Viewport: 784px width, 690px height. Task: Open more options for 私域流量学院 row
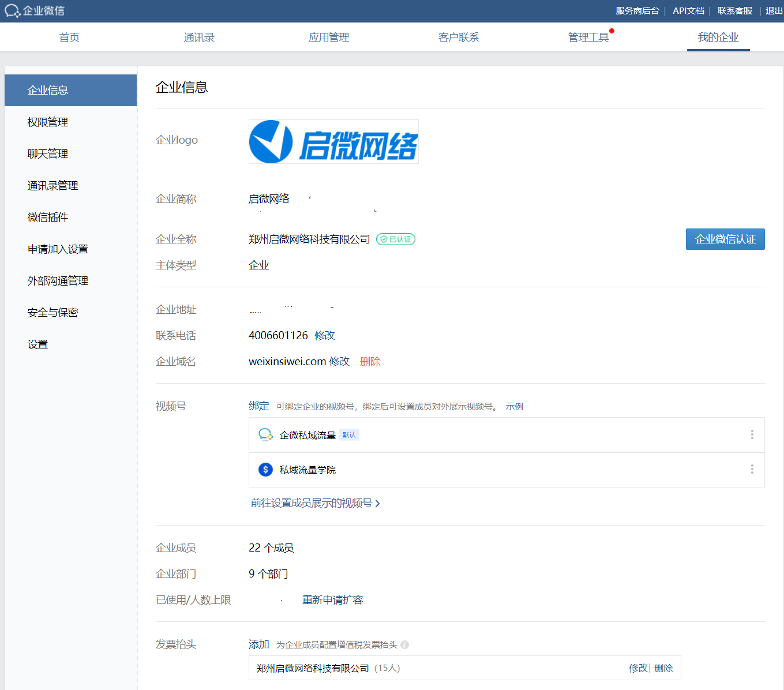pos(752,470)
